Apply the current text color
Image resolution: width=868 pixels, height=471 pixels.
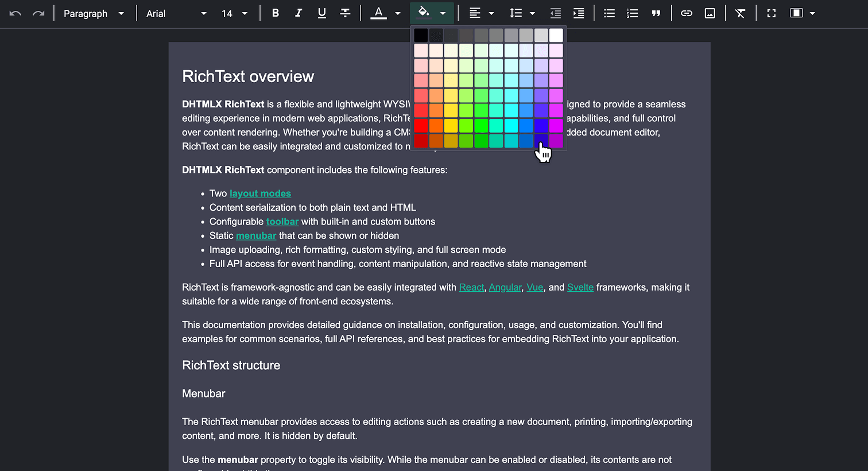pos(378,13)
